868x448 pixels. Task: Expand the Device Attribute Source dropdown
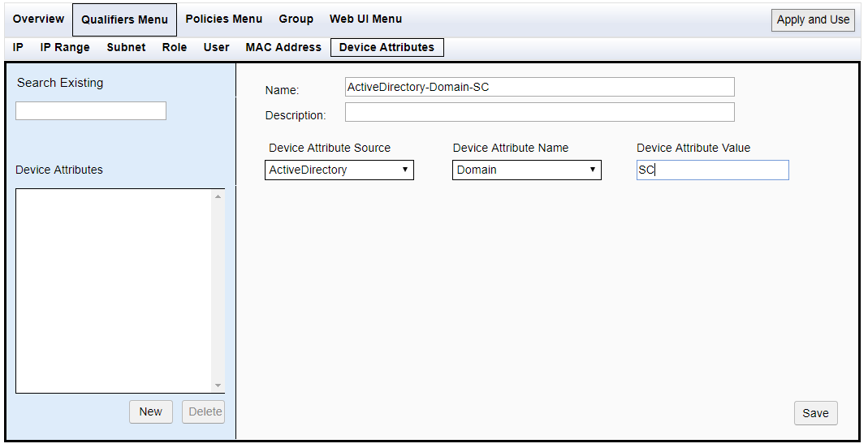pyautogui.click(x=339, y=170)
